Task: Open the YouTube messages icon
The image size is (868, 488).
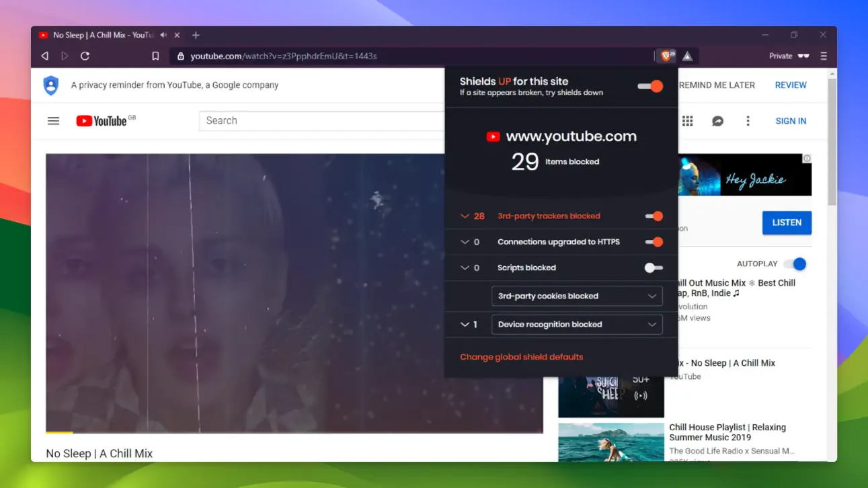Action: click(x=717, y=121)
